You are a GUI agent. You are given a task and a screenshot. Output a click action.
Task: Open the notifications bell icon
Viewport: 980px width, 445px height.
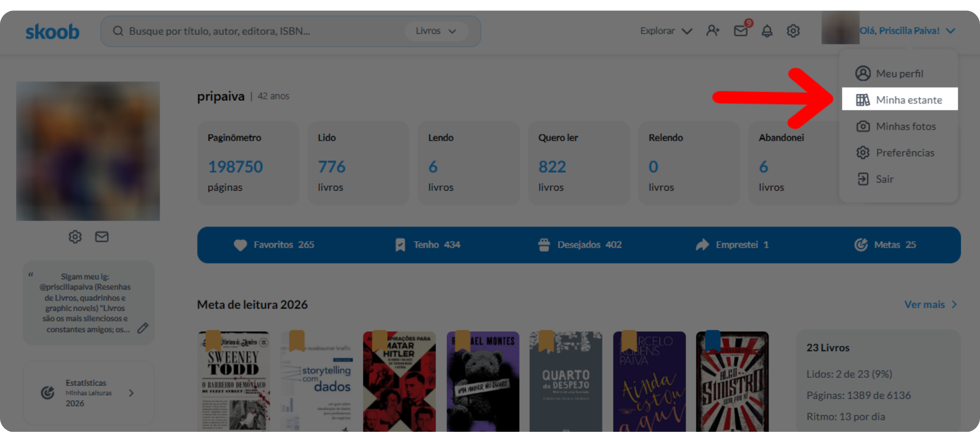click(x=767, y=30)
